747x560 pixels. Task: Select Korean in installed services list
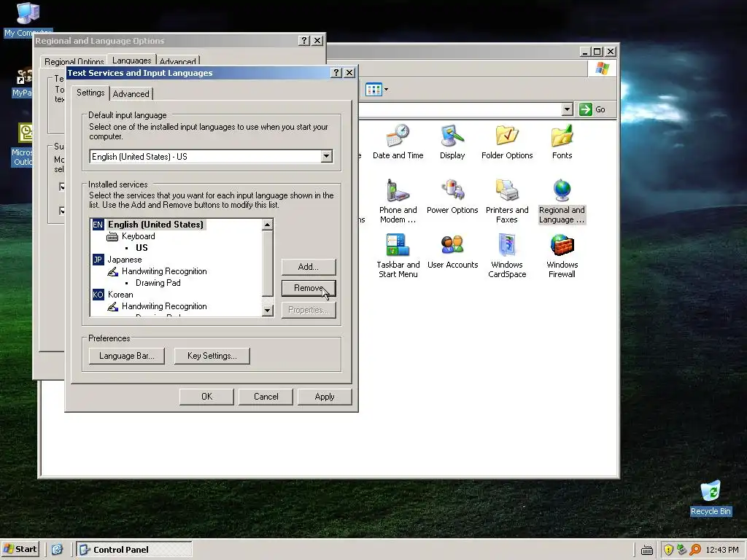120,295
